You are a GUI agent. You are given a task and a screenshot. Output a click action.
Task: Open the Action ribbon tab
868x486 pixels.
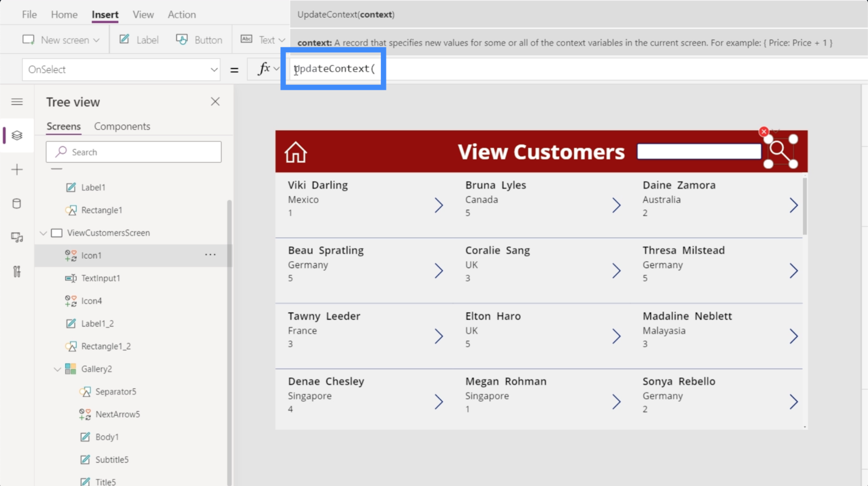pyautogui.click(x=181, y=14)
